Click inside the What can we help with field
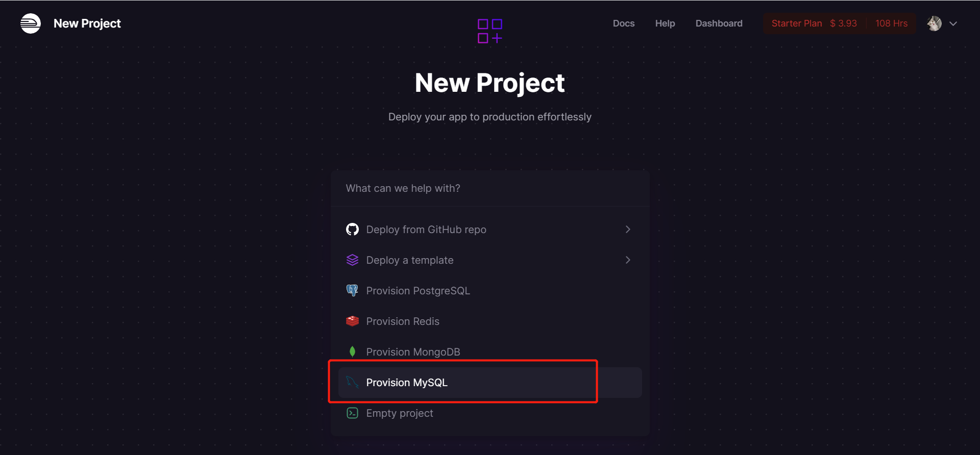 [x=489, y=188]
